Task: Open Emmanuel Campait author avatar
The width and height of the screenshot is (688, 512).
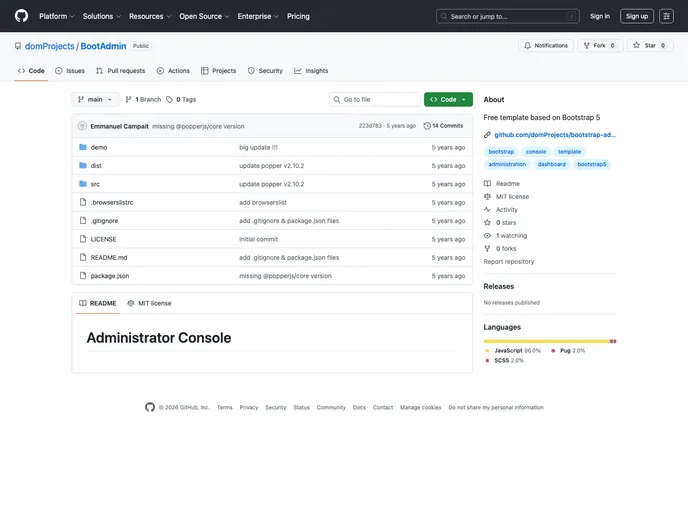Action: [82, 126]
